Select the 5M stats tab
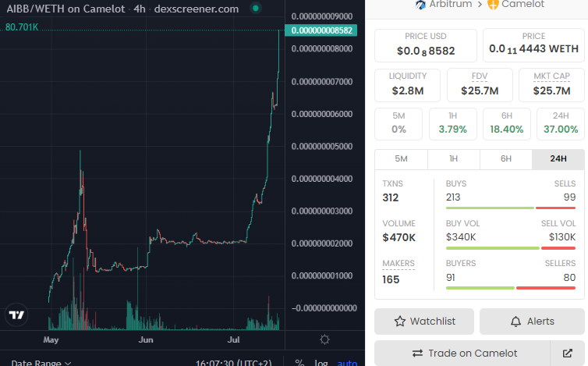Viewport: 588px width, 366px height. point(401,158)
